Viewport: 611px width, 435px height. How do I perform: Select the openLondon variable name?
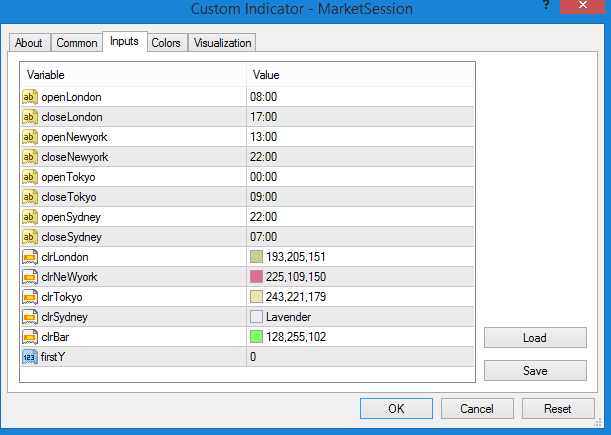click(71, 97)
